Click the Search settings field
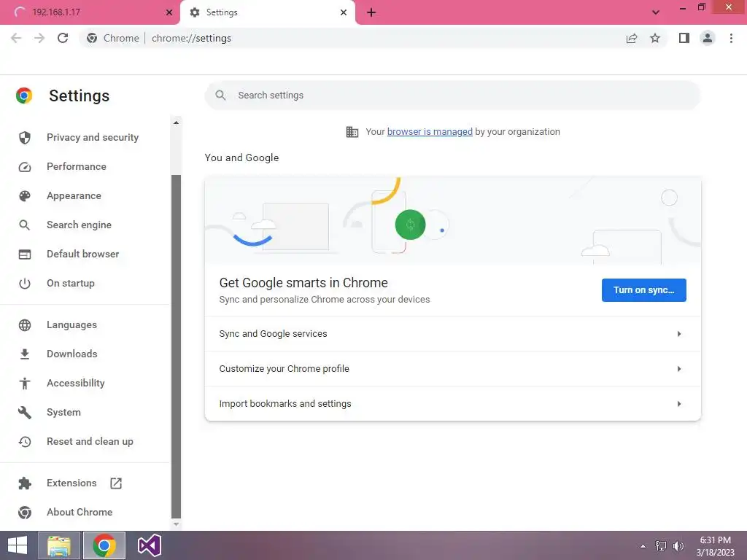Viewport: 747px width, 560px height. pos(452,96)
